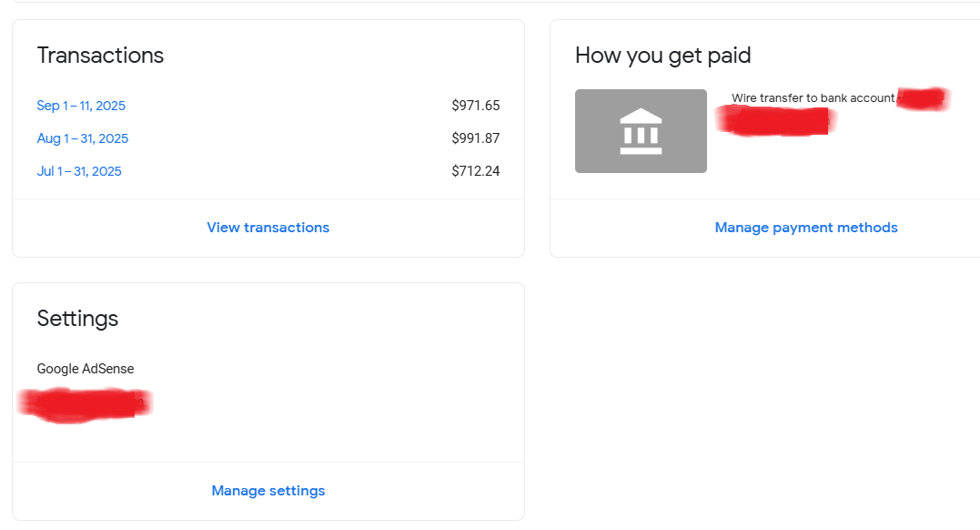Viewport: 980px width, 530px height.
Task: Click the $971.65 September earnings amount
Action: click(x=476, y=105)
